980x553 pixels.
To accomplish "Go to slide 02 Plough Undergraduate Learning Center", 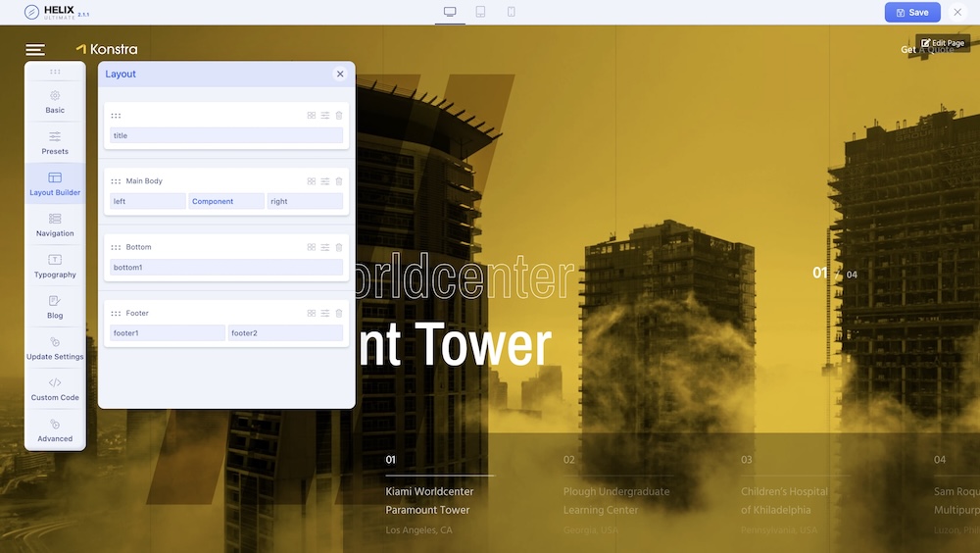I will [x=616, y=495].
